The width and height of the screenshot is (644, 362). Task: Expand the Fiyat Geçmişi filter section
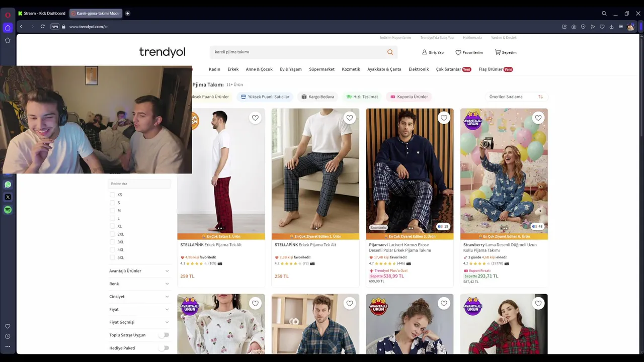pos(139,322)
